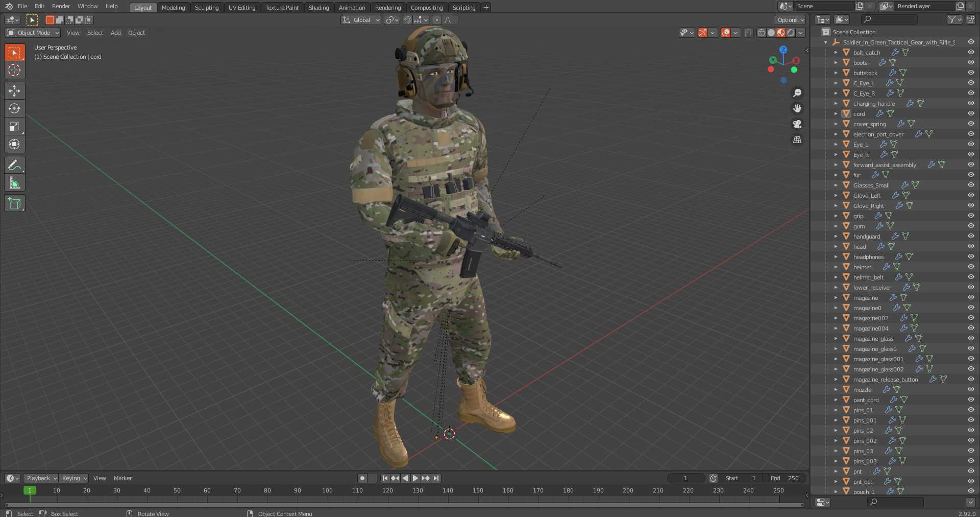This screenshot has height=517, width=980.
Task: Expand the buttstock tree item
Action: point(836,73)
